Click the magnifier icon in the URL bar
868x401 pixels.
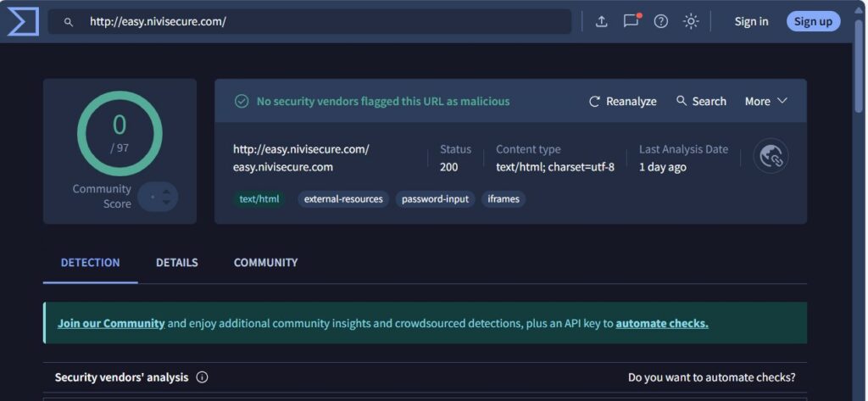tap(69, 22)
